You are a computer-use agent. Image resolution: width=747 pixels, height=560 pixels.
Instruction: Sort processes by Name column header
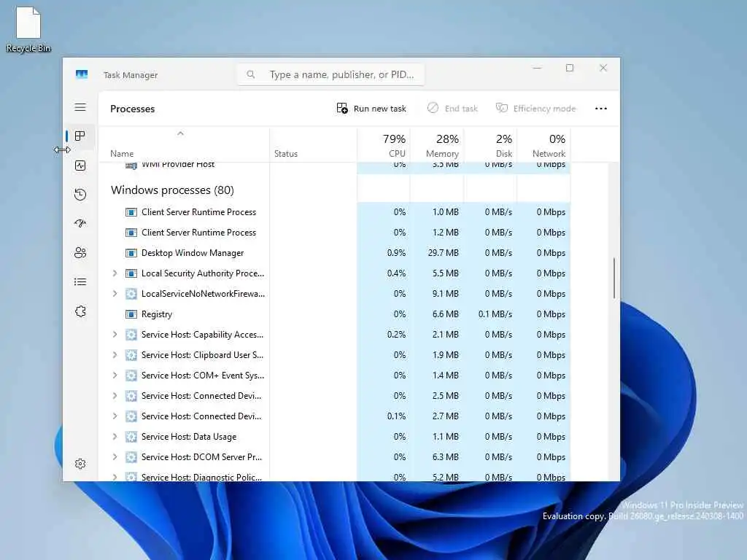point(184,145)
